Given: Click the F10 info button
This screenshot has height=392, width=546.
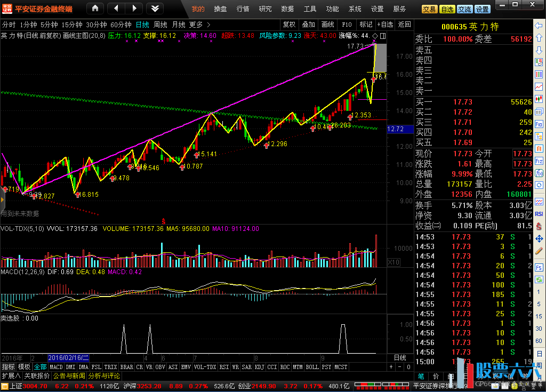Looking at the screenshot, I should click(347, 25).
